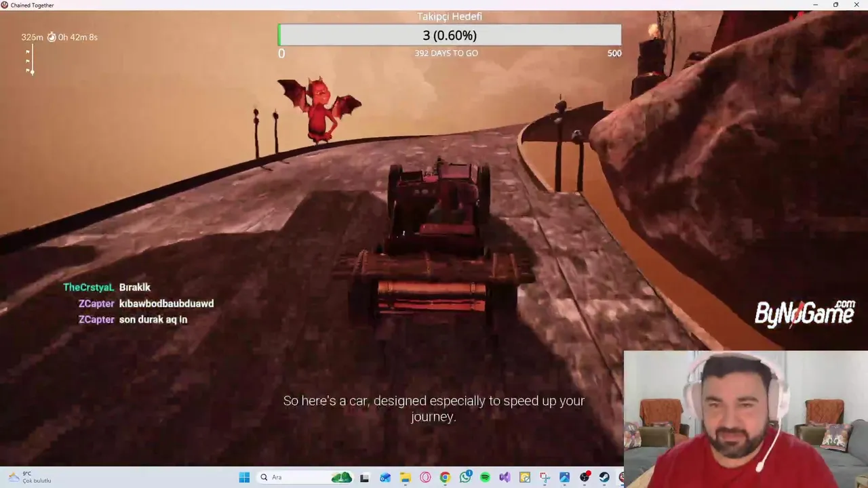868x488 pixels.
Task: Click the '392 DAYS TO GO' label
Action: coord(446,53)
